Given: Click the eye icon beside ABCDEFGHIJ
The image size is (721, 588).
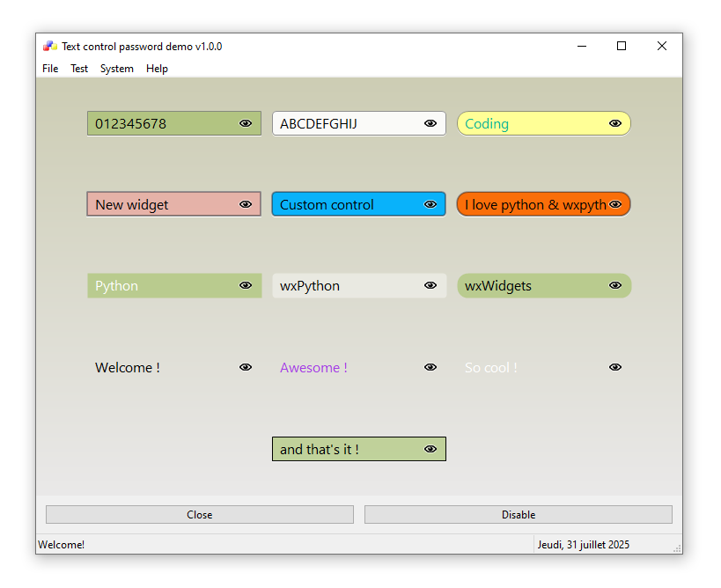Looking at the screenshot, I should (430, 124).
